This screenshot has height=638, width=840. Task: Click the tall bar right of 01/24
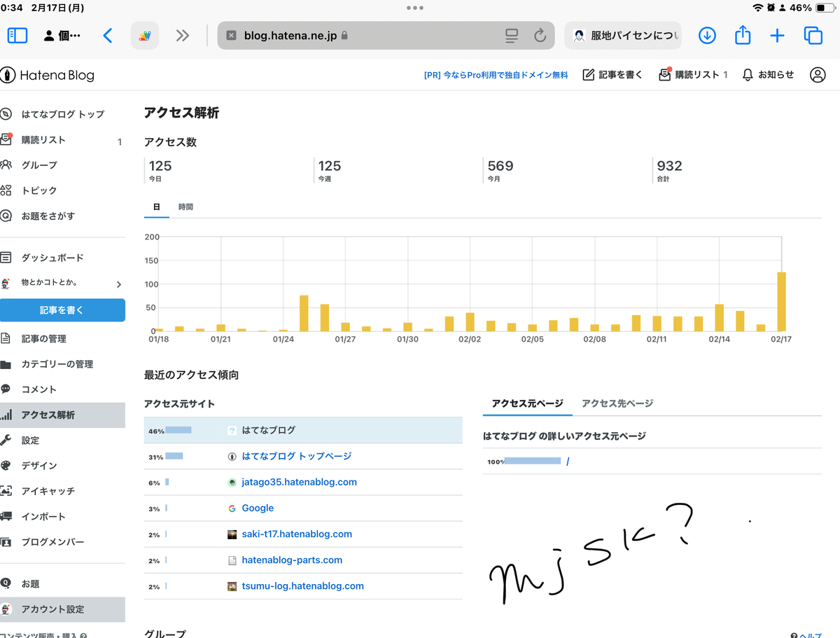pyautogui.click(x=304, y=313)
